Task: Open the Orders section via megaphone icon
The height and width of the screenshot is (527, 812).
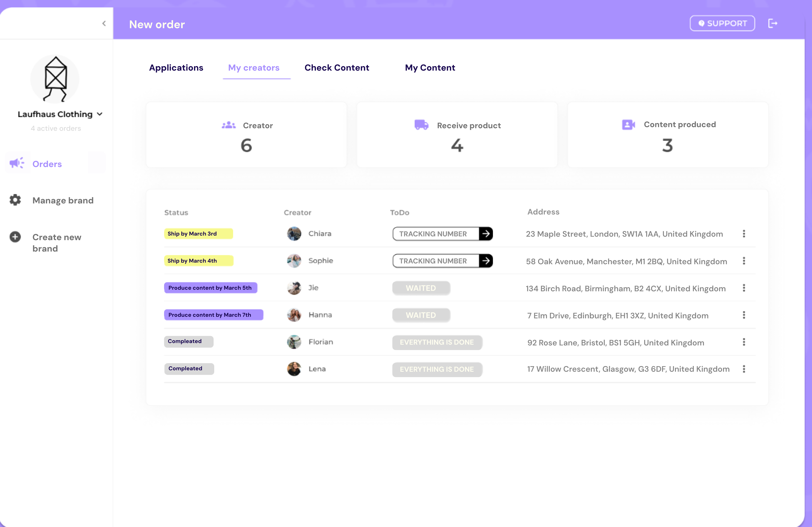Action: pyautogui.click(x=17, y=164)
